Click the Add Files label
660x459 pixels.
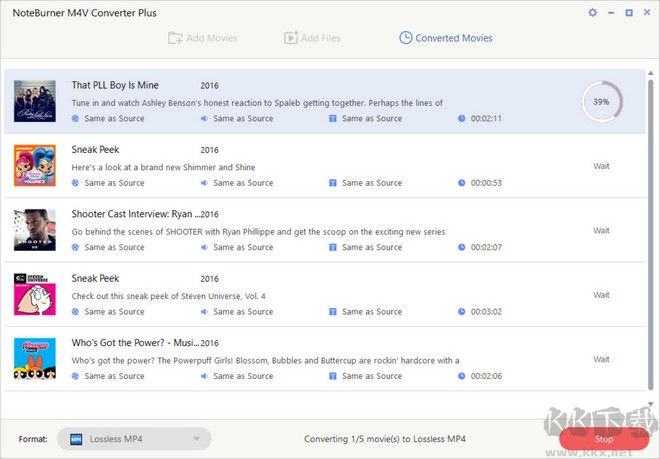tap(320, 38)
